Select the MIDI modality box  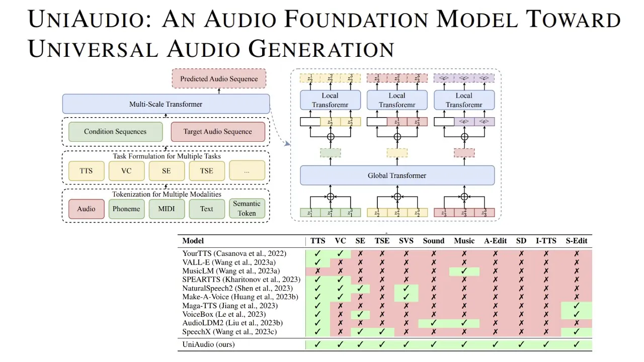point(167,209)
